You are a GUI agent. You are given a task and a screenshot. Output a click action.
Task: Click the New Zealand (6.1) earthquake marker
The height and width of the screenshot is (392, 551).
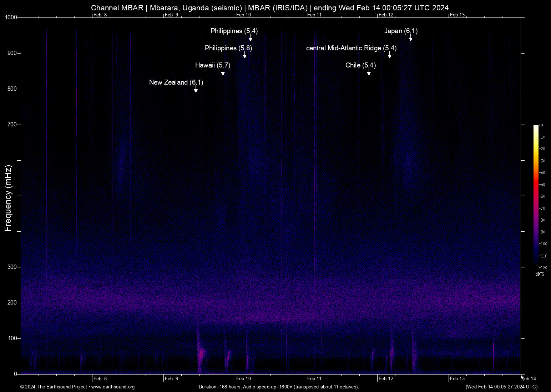coord(176,82)
